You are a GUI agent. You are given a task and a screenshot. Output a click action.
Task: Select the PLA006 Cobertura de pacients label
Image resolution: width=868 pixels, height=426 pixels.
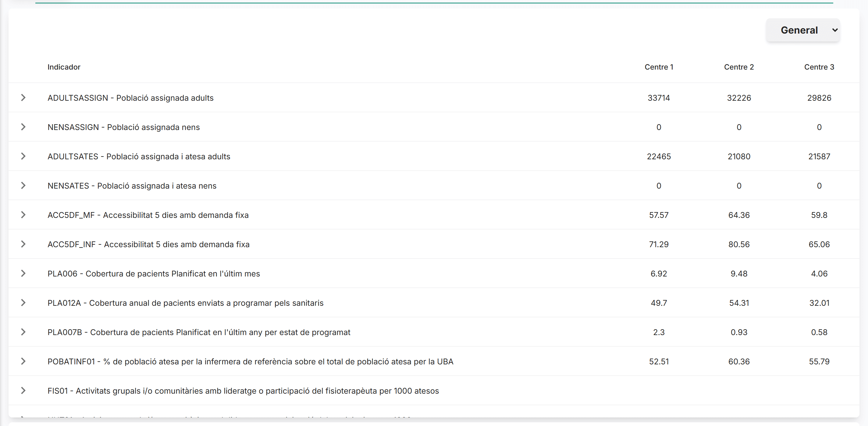coord(154,273)
